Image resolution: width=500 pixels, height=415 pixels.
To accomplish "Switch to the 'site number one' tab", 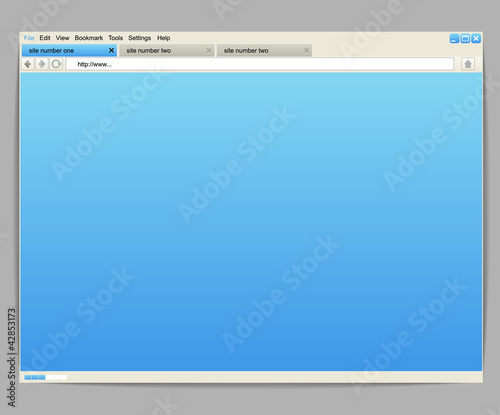I will [69, 50].
